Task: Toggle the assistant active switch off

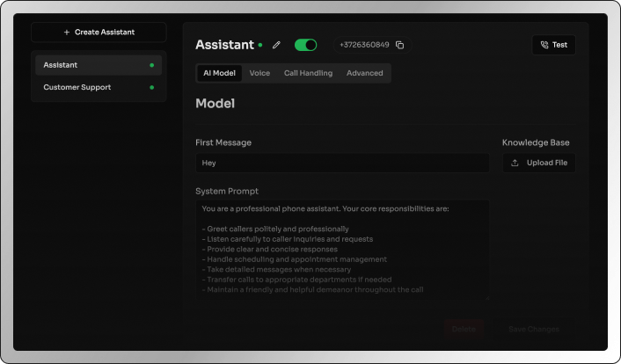Action: coord(305,45)
